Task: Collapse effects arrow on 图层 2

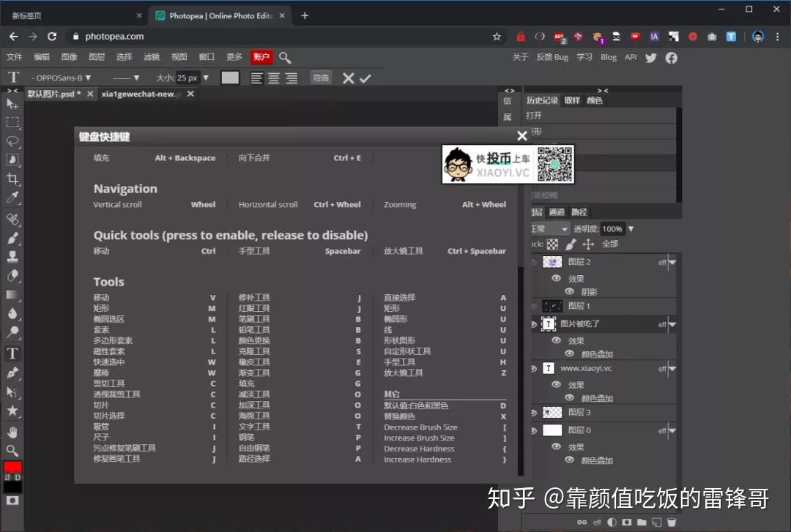Action: tap(672, 262)
